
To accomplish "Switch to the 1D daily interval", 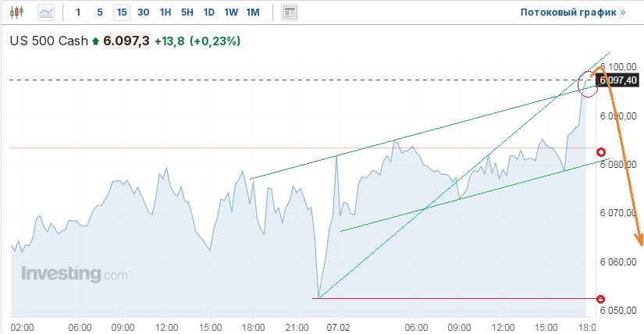I will coord(208,12).
